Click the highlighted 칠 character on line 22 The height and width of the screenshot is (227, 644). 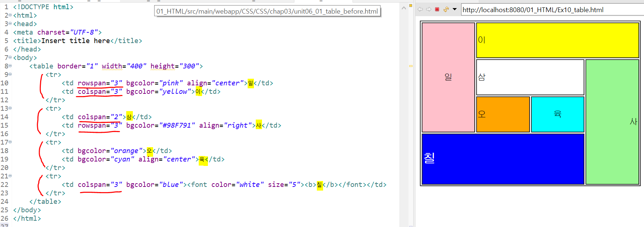319,185
